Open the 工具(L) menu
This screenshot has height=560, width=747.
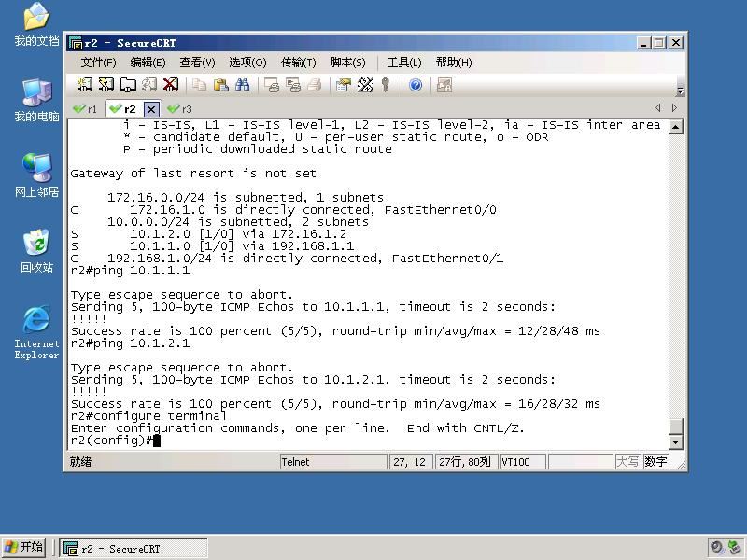[x=404, y=63]
